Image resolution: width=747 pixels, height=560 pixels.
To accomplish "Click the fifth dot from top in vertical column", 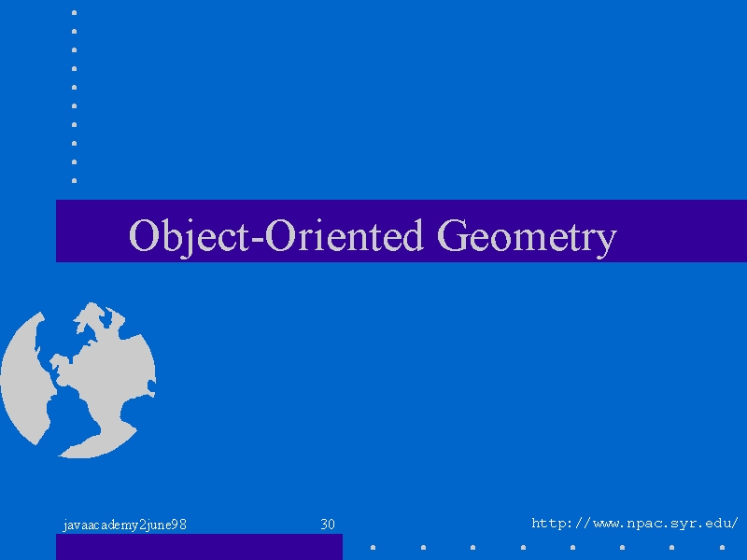I will click(75, 87).
